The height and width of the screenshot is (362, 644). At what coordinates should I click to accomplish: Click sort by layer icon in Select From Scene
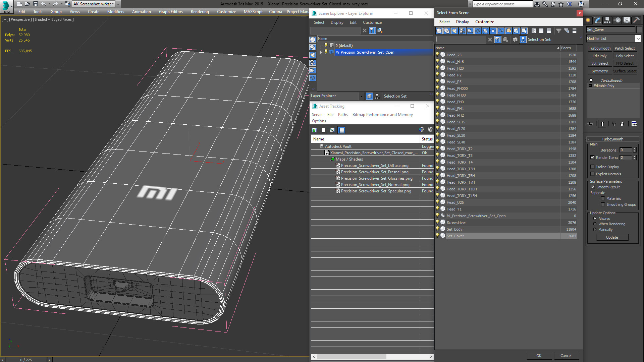(515, 40)
